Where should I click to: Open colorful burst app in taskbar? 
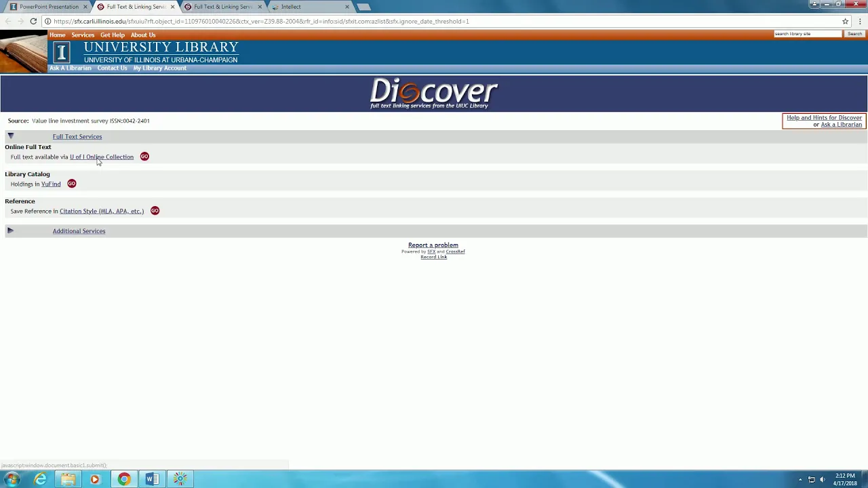coord(180,479)
